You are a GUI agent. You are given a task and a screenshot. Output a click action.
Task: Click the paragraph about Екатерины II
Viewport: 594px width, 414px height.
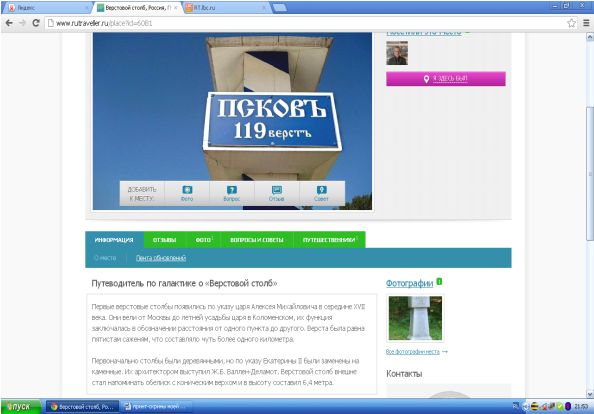(225, 372)
